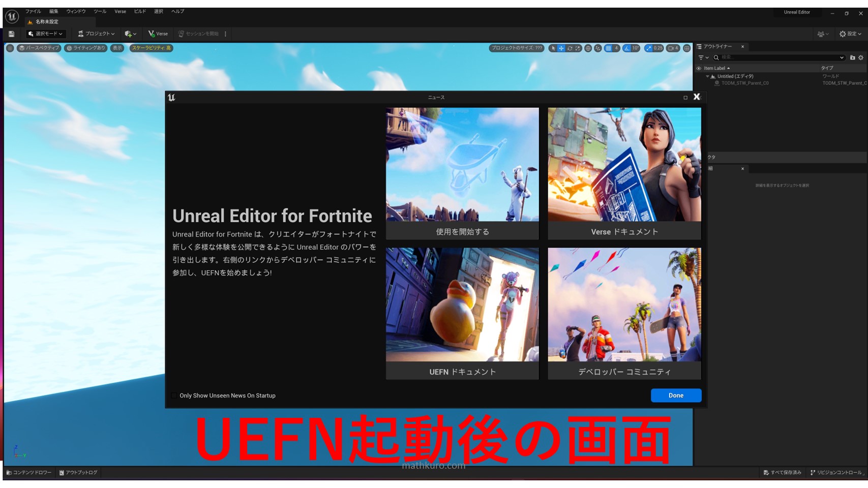Open the UEFN ドキュメント card
The height and width of the screenshot is (488, 868).
462,314
